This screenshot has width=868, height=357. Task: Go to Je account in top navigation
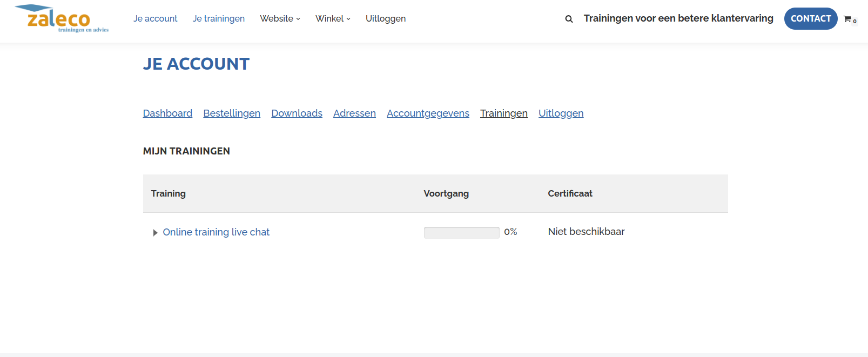156,18
